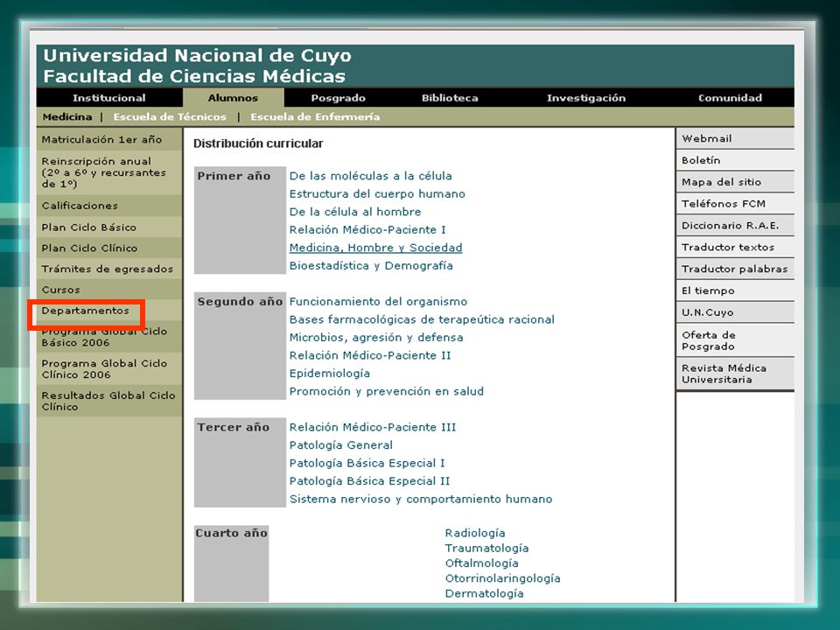
Task: Go to the Posgrado tab
Action: pos(338,98)
